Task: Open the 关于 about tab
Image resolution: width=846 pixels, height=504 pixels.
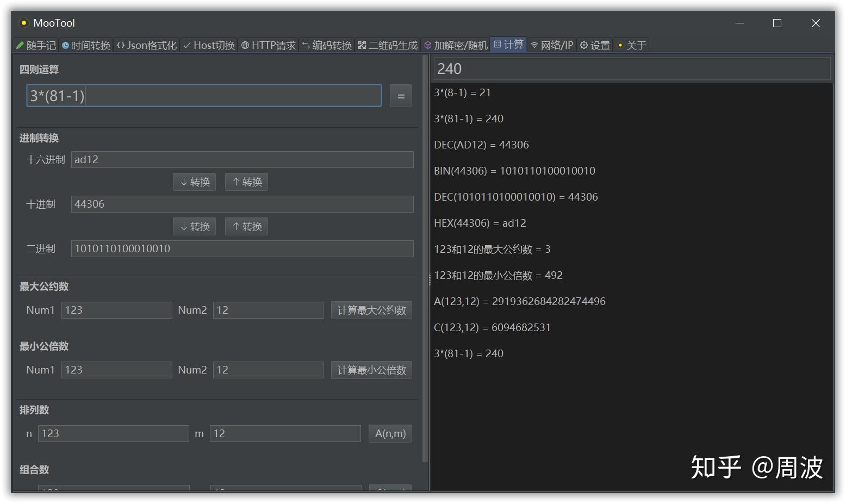Action: (x=632, y=45)
